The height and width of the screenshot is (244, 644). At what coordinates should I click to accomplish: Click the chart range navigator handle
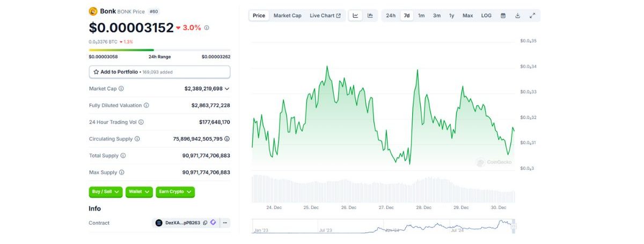(513, 226)
